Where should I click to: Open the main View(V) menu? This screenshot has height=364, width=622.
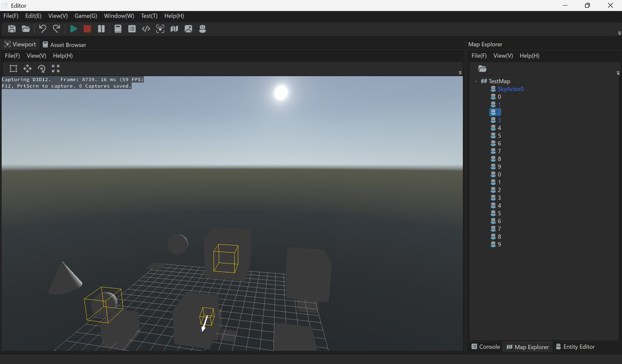click(58, 16)
